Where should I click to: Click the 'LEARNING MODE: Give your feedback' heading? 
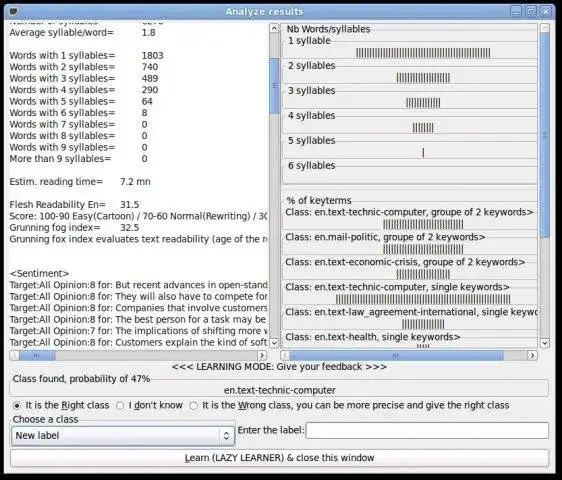coord(279,367)
